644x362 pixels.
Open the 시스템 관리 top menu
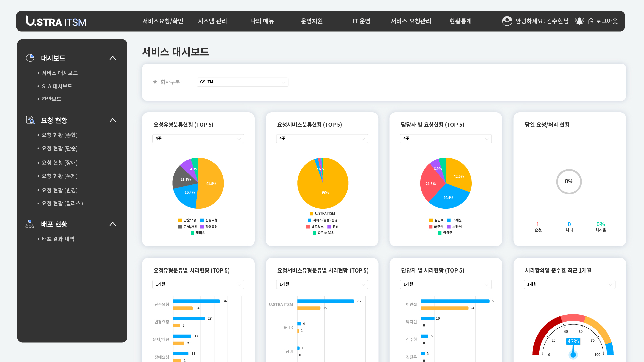tap(212, 21)
